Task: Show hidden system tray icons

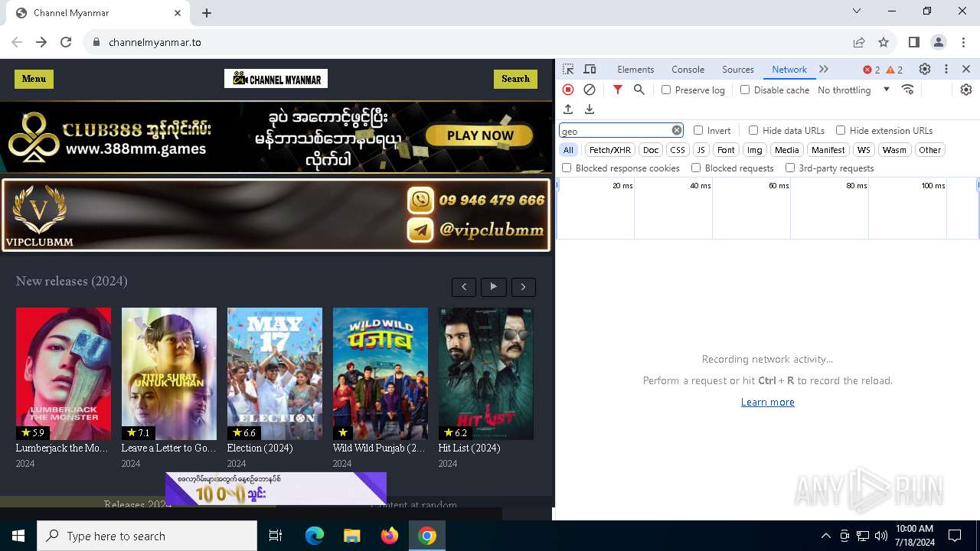Action: point(825,536)
